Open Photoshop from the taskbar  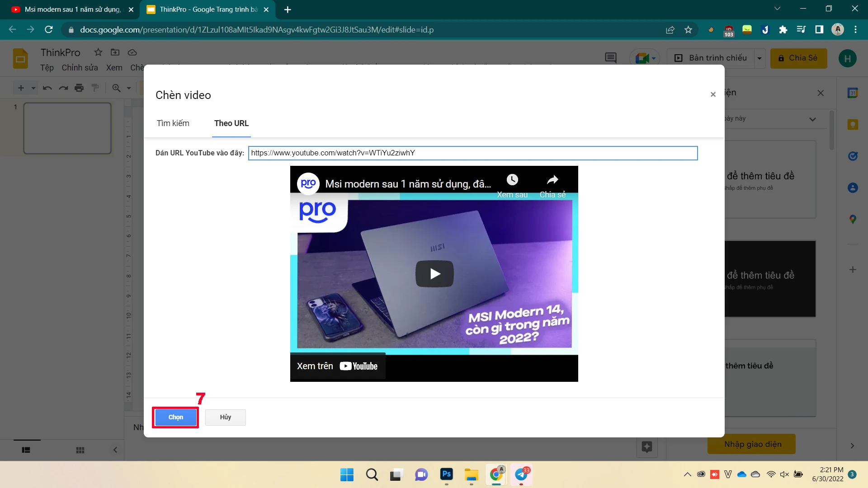click(x=446, y=474)
